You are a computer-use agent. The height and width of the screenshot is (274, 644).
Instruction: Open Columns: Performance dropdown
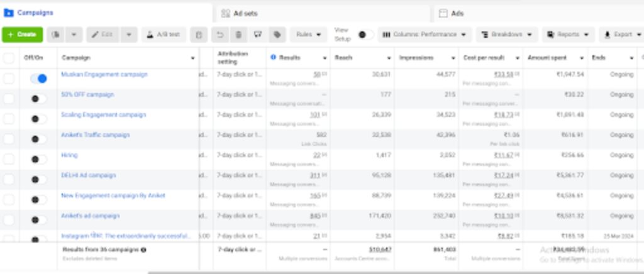[x=425, y=35]
